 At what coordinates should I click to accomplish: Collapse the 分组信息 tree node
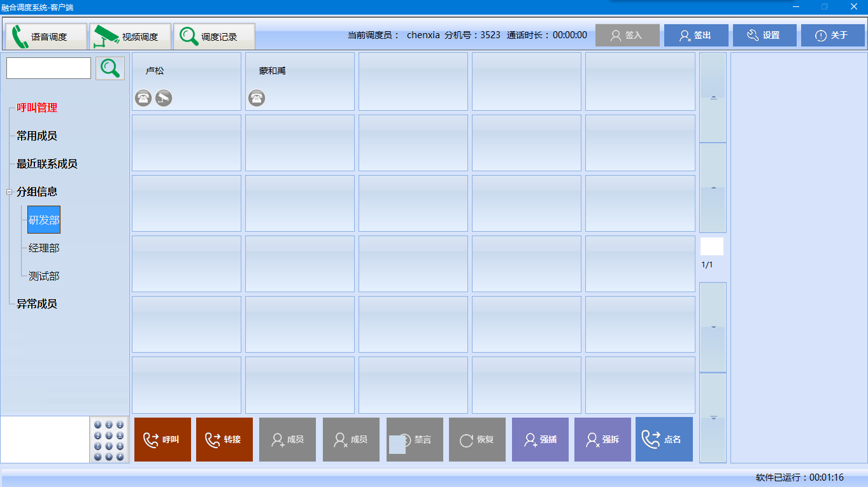click(9, 192)
